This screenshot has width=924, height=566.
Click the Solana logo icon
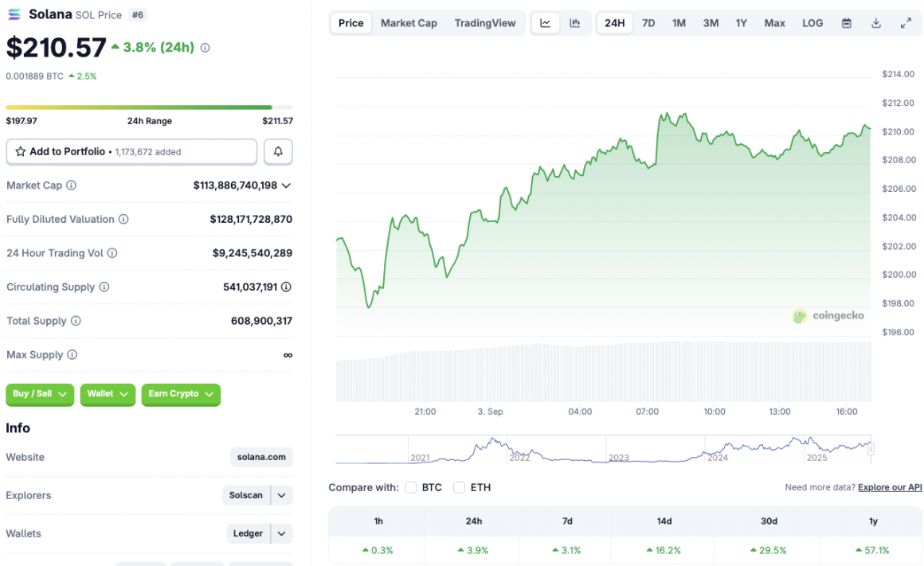click(x=14, y=14)
